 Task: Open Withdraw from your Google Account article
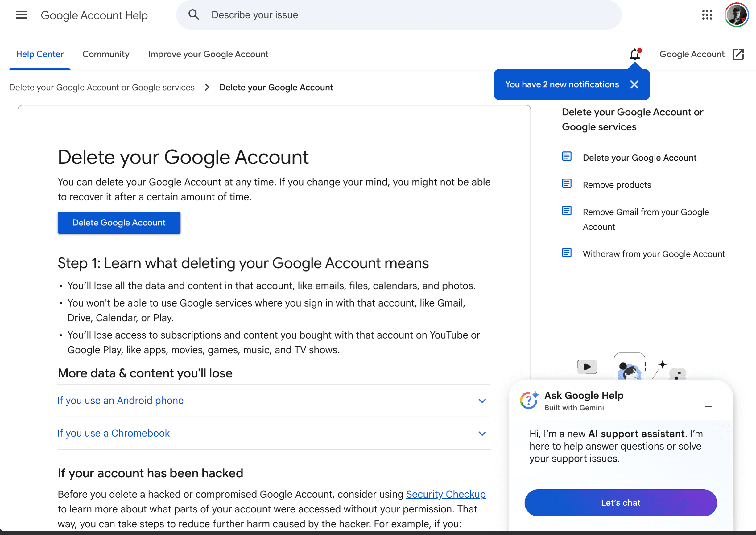pos(654,254)
